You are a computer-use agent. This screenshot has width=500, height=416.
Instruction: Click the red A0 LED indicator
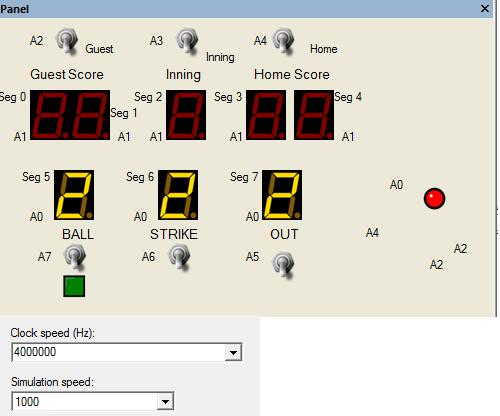click(x=434, y=199)
